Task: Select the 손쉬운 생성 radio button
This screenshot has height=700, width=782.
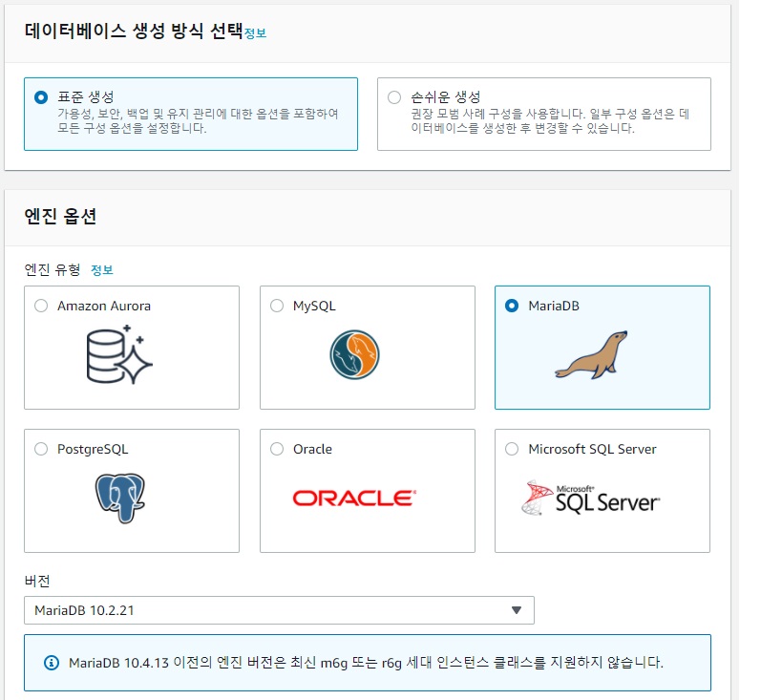Action: [x=394, y=97]
